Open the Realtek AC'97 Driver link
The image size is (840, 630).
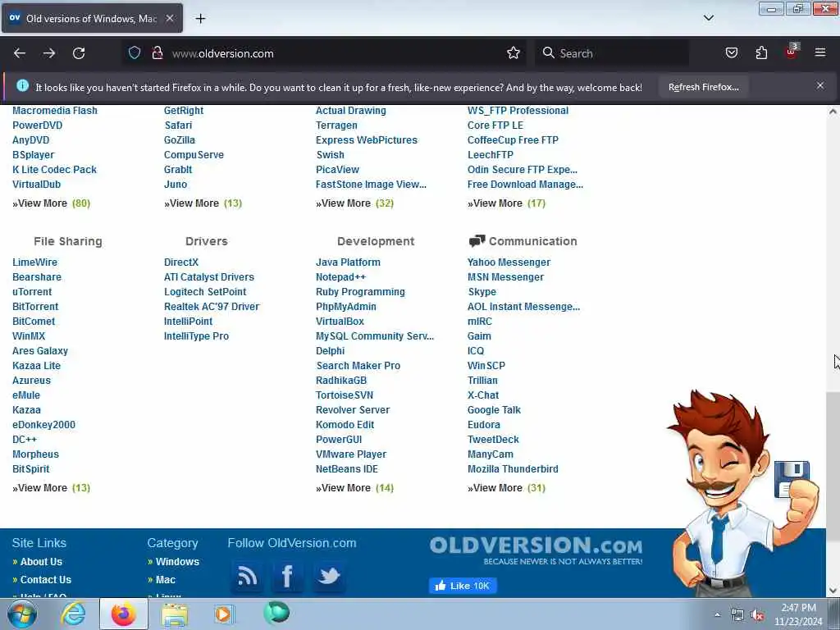click(x=212, y=307)
